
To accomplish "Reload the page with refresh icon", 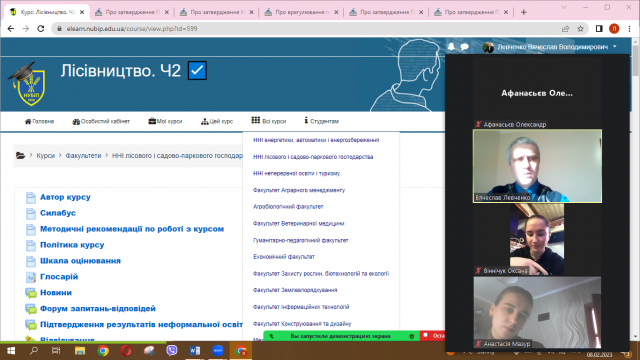I will (x=40, y=29).
